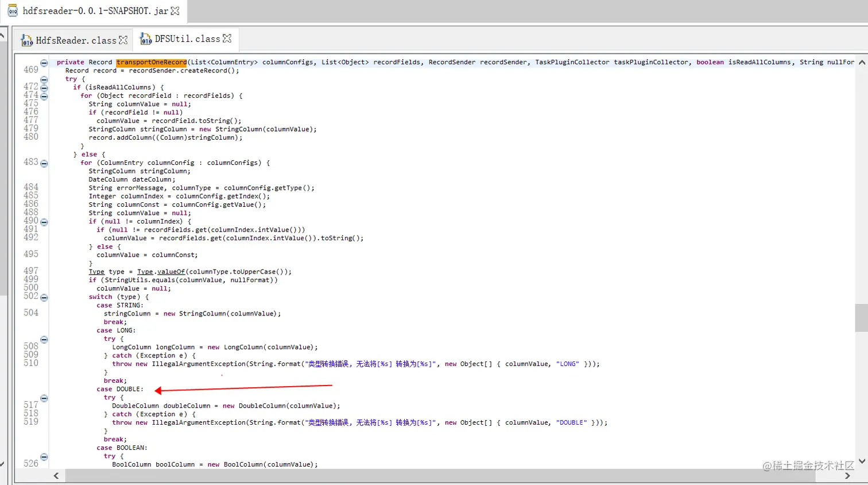This screenshot has width=868, height=485.
Task: Click the vertical scrollbar up arrow
Action: [861, 62]
